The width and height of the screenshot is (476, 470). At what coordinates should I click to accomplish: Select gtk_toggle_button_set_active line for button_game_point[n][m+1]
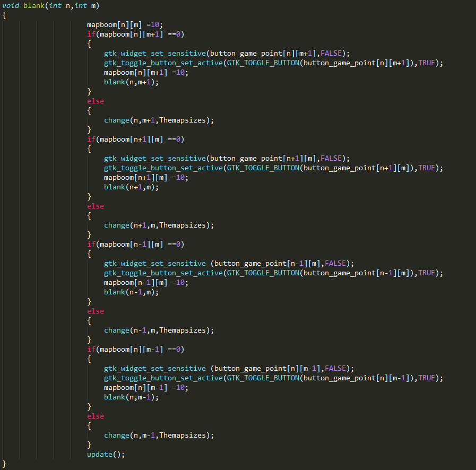click(x=273, y=63)
